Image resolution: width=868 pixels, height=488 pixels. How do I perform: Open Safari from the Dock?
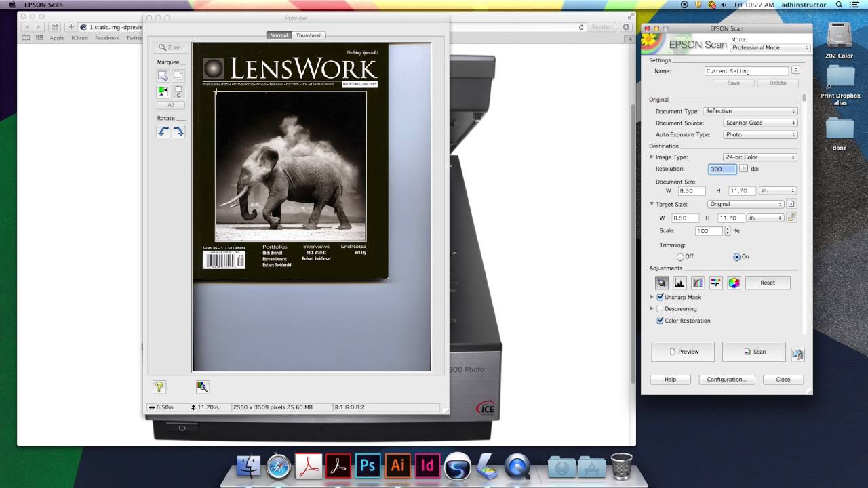(279, 466)
